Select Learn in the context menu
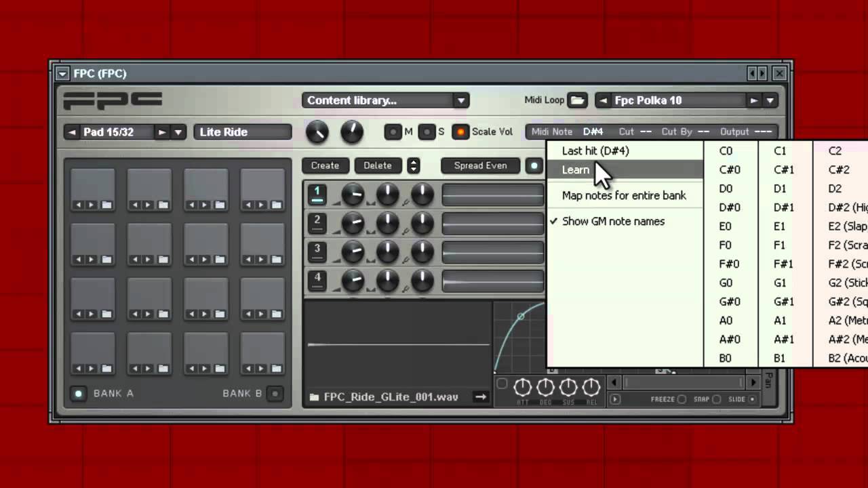This screenshot has width=868, height=488. click(625, 169)
